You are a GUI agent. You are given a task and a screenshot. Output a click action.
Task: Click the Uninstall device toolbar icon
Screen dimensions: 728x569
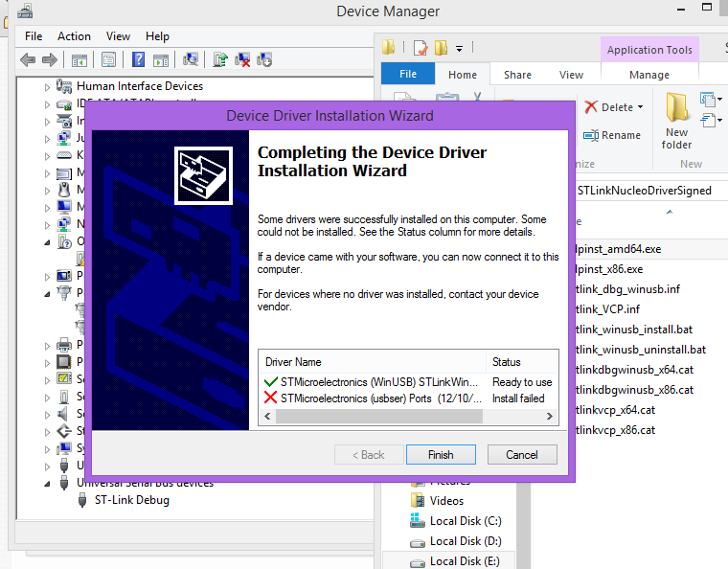pos(243,60)
